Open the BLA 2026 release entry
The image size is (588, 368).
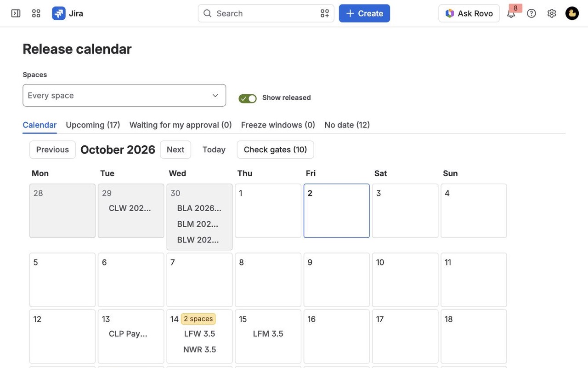point(199,208)
